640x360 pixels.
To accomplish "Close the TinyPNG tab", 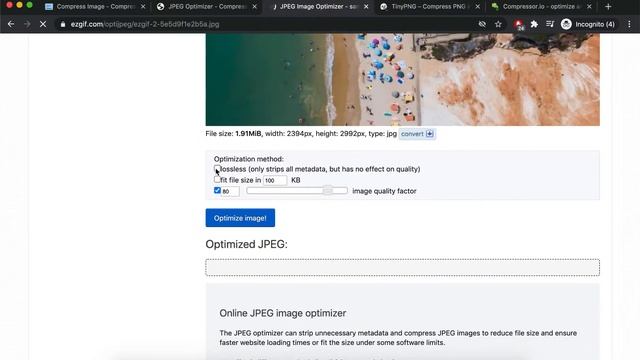I will coord(478,7).
